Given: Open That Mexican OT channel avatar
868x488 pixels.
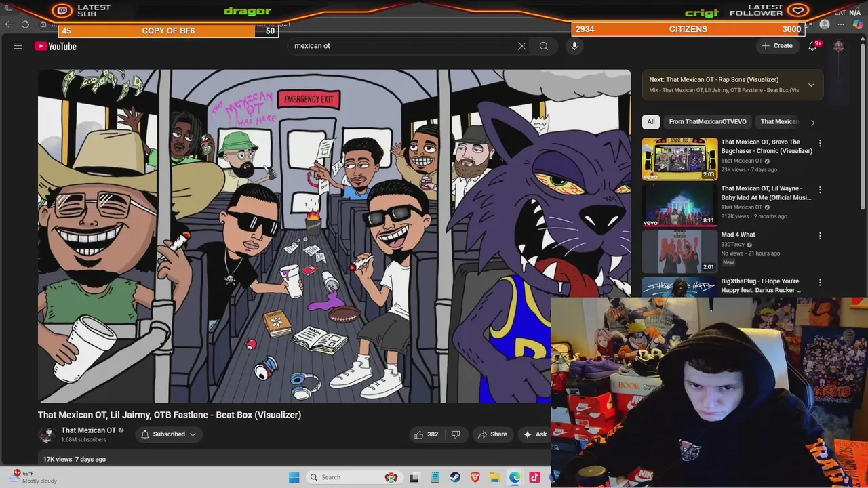Looking at the screenshot, I should tap(47, 434).
